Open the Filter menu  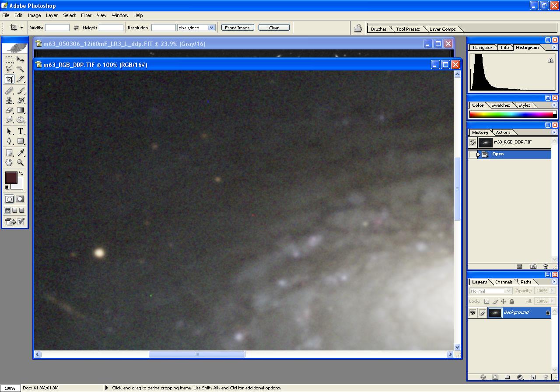click(x=86, y=15)
